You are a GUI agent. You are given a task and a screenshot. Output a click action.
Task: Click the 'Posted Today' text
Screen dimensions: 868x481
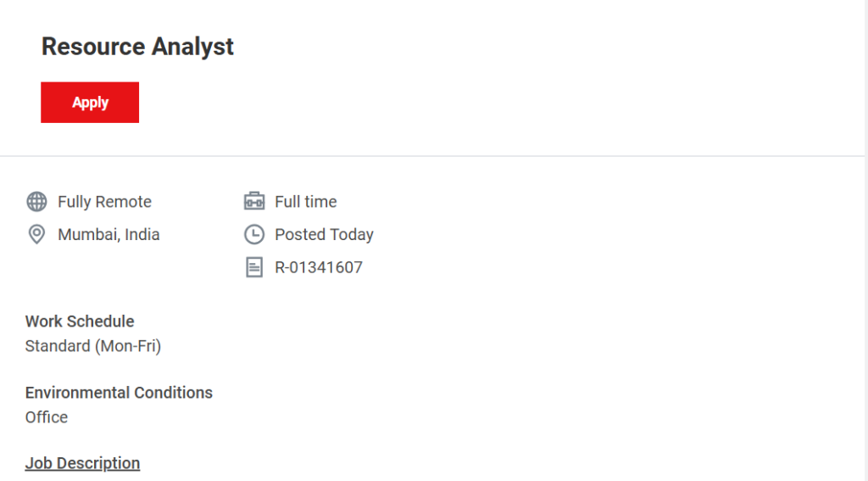coord(324,235)
